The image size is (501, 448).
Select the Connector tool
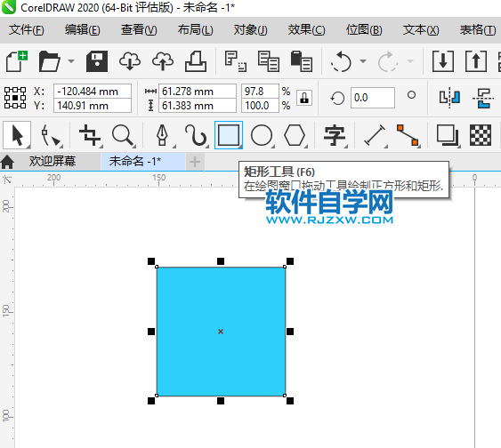pyautogui.click(x=408, y=136)
